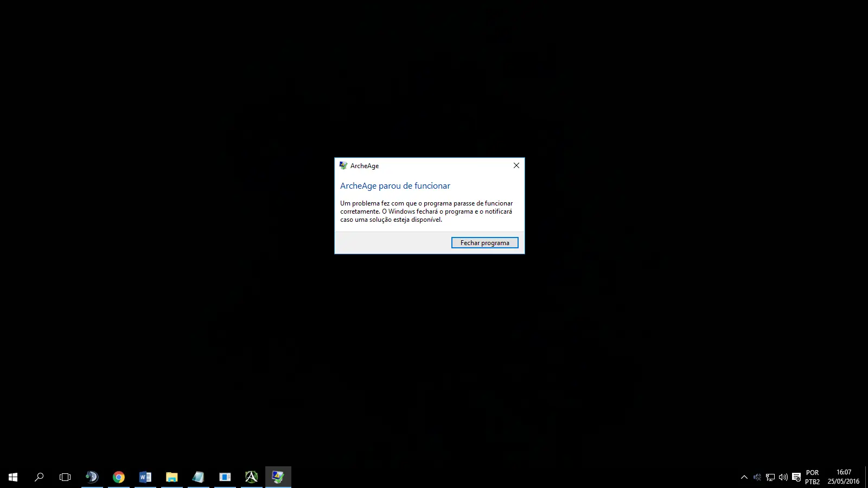Open taskbar search magnifier

[39, 477]
